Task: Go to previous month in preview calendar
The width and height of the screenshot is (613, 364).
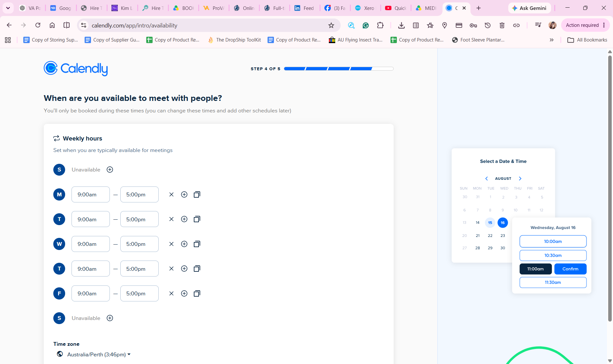Action: coord(487,178)
